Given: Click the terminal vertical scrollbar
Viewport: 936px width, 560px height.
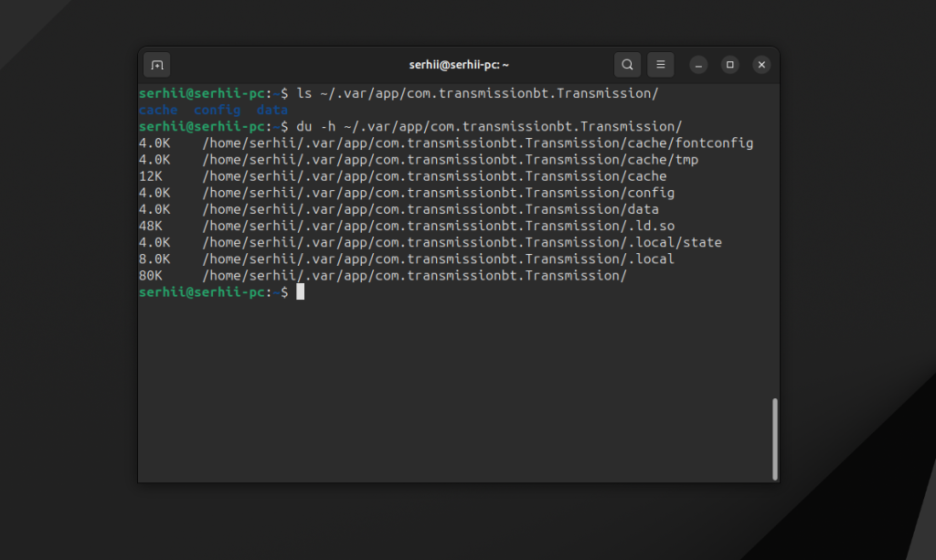Looking at the screenshot, I should pos(775,438).
